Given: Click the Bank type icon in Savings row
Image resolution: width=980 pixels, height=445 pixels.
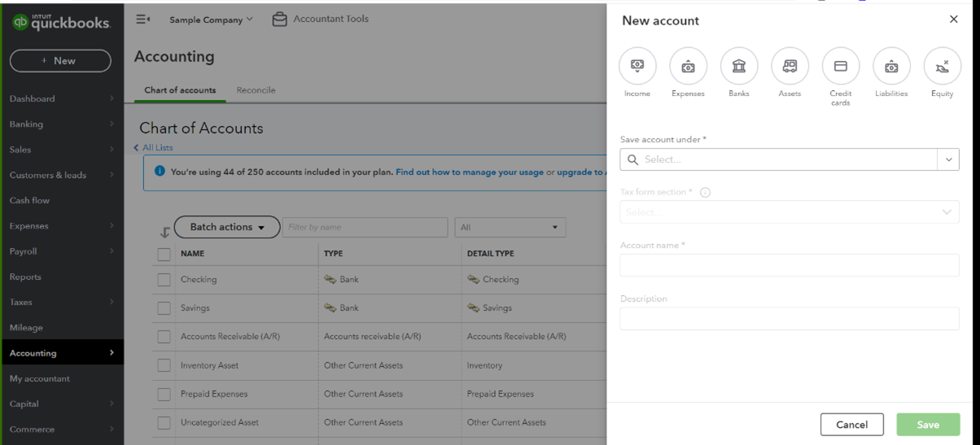Looking at the screenshot, I should click(330, 308).
